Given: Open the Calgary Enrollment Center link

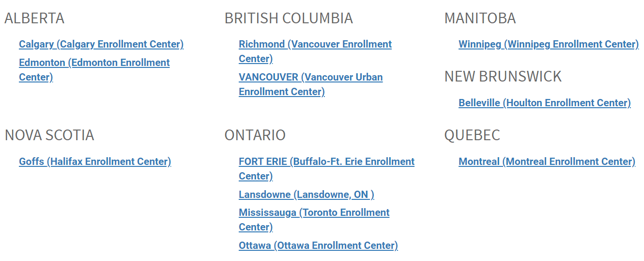Looking at the screenshot, I should click(x=101, y=44).
